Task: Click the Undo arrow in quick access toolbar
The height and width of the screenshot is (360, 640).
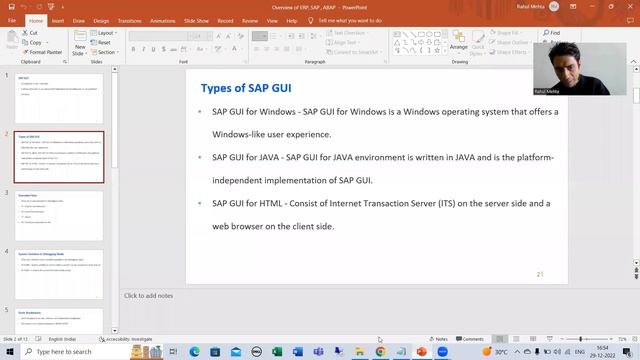Action: click(x=24, y=7)
